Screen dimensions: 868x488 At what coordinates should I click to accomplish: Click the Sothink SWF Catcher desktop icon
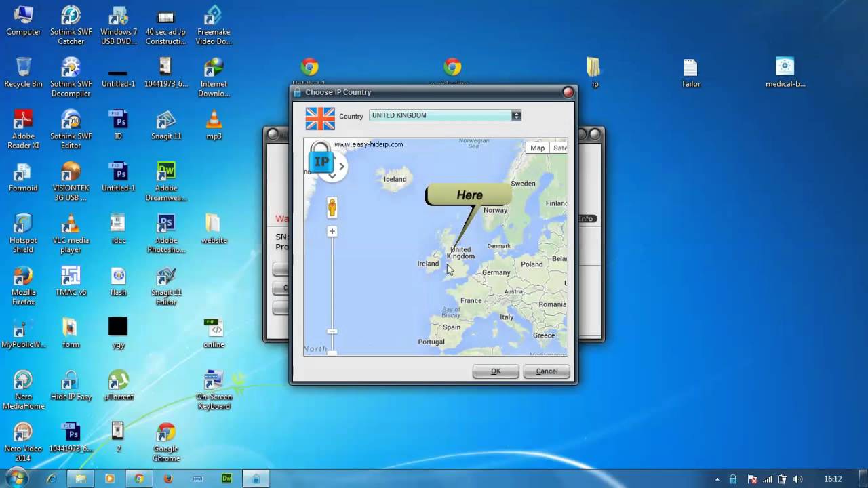(71, 25)
